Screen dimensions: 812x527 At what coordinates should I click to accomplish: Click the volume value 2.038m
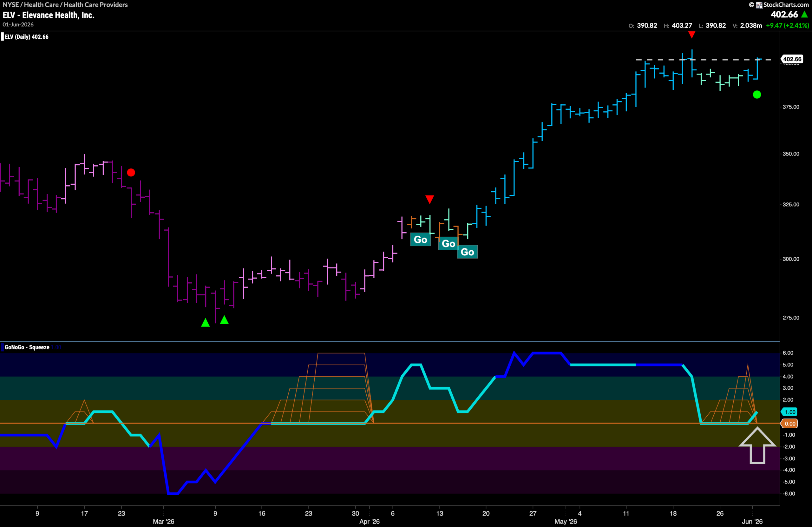751,26
